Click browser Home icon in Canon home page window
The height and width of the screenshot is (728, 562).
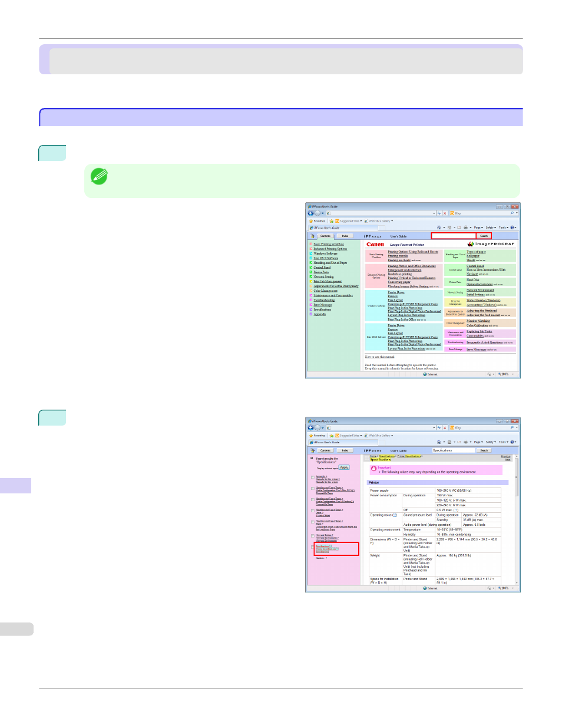click(x=439, y=228)
